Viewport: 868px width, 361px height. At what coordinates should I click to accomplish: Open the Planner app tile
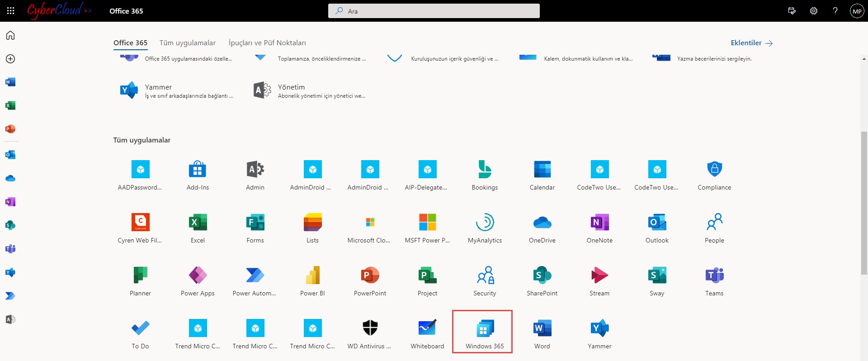click(x=140, y=281)
